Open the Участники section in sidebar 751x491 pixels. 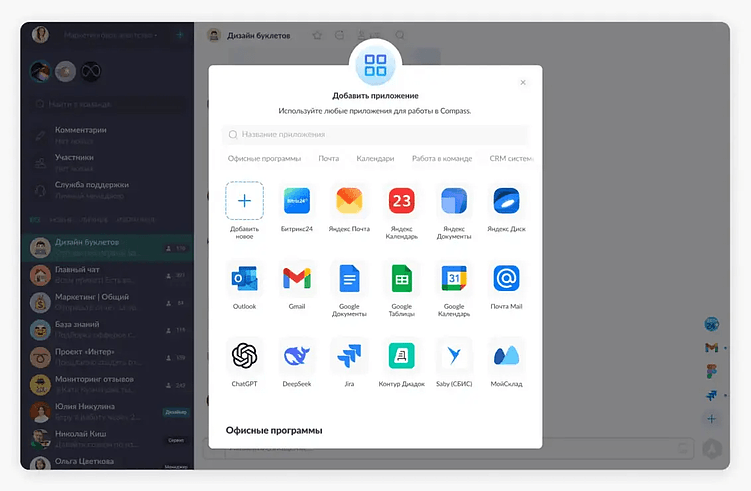pos(108,162)
